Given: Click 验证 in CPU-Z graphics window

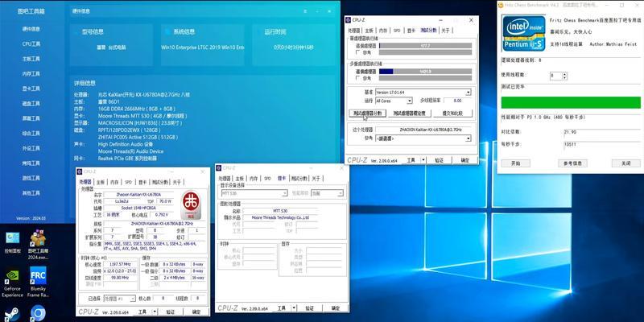Looking at the screenshot, I should pyautogui.click(x=310, y=308).
